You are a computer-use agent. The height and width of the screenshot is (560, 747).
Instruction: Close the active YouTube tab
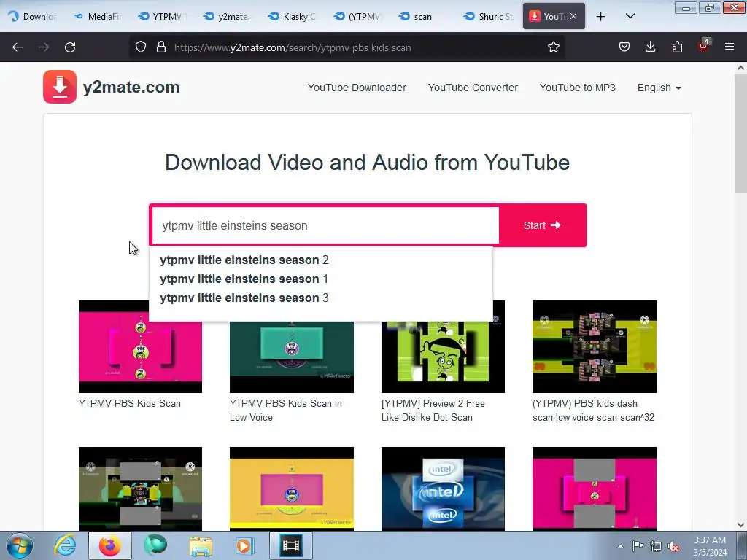[x=573, y=16]
